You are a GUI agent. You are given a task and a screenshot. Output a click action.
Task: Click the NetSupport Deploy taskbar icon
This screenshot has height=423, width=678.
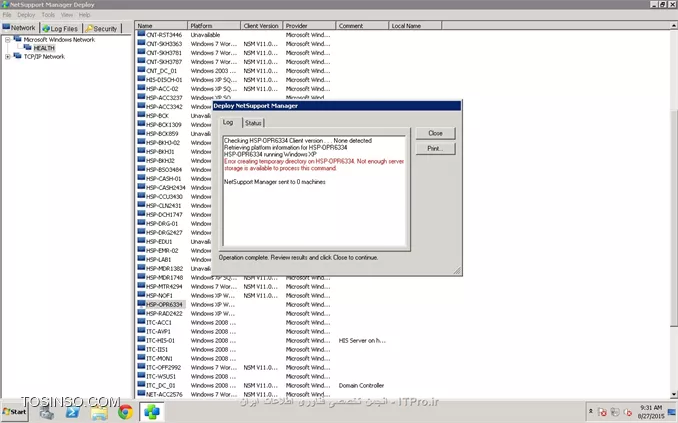[152, 412]
